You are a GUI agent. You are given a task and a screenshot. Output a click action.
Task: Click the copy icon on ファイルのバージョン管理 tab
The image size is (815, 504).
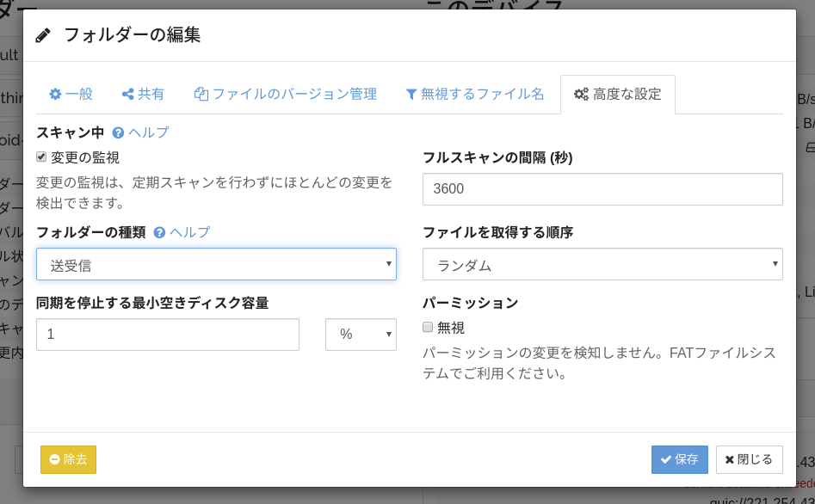203,94
